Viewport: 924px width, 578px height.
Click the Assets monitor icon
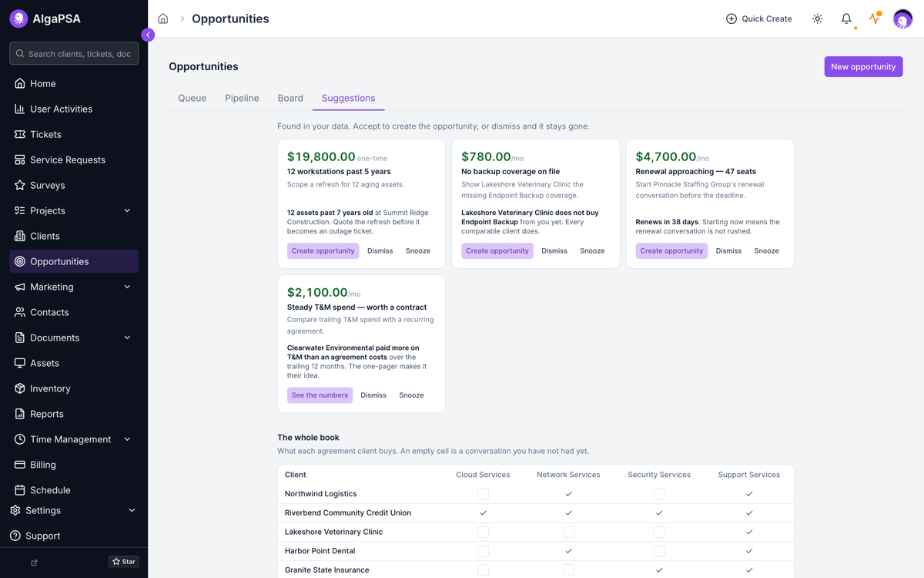click(x=20, y=363)
